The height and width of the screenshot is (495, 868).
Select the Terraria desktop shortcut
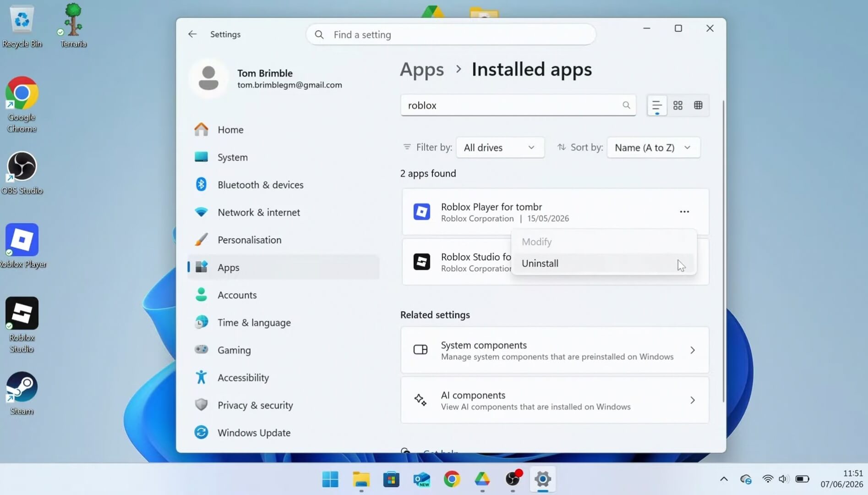click(x=73, y=26)
